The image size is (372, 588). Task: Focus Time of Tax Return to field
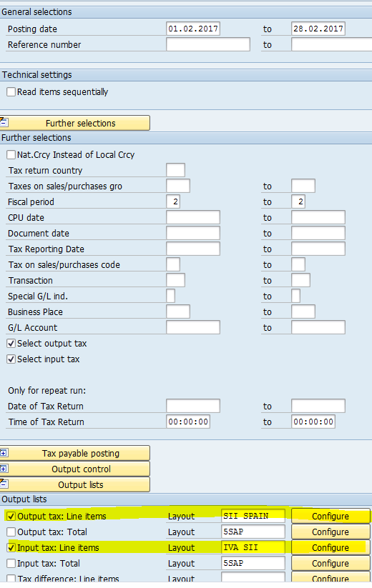313,422
